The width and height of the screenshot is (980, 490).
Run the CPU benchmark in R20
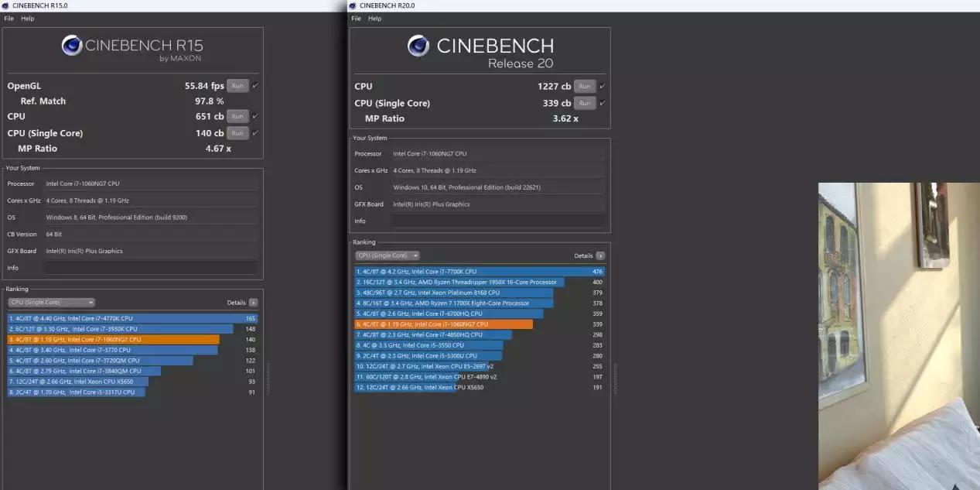(x=585, y=86)
